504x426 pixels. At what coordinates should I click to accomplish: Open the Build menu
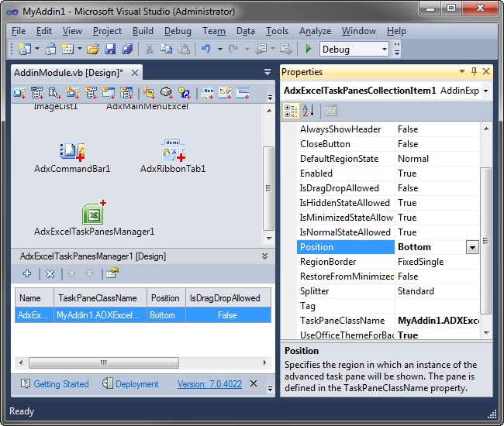pyautogui.click(x=143, y=31)
